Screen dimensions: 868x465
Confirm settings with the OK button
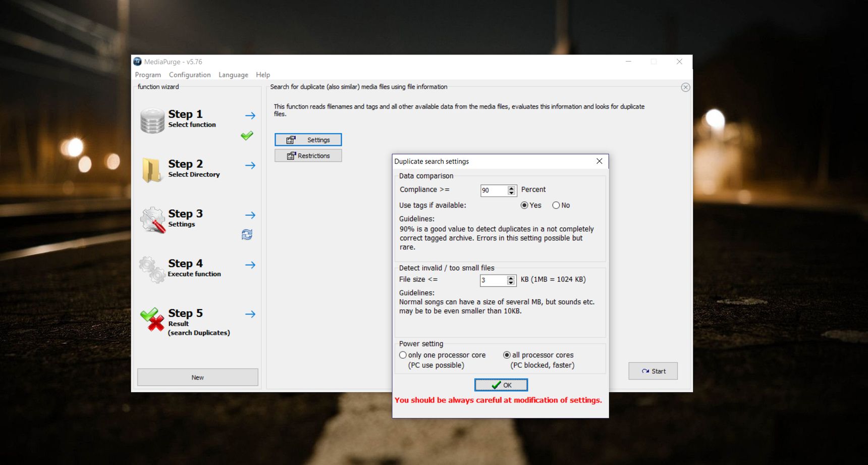click(501, 385)
